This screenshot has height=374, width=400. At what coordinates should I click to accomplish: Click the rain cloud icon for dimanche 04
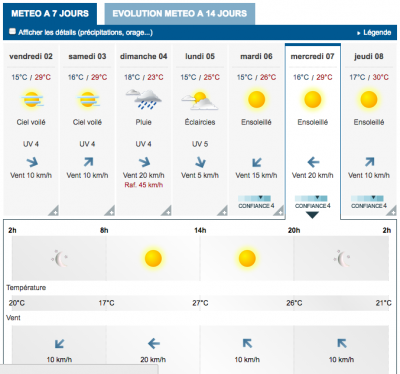click(144, 99)
